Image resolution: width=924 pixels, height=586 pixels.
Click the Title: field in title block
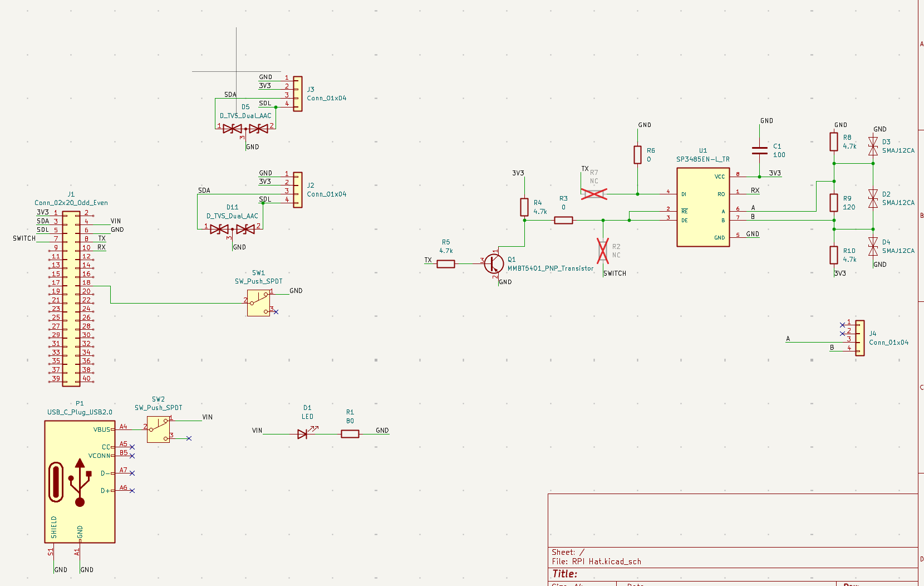click(565, 574)
